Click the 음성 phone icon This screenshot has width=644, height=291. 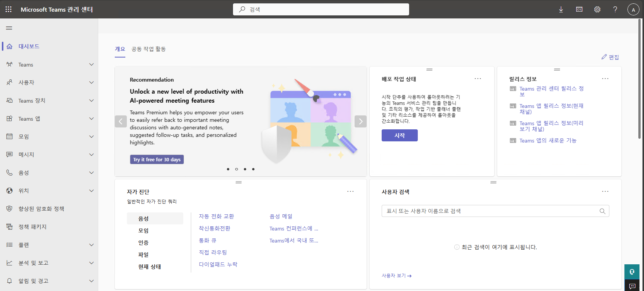tap(9, 173)
